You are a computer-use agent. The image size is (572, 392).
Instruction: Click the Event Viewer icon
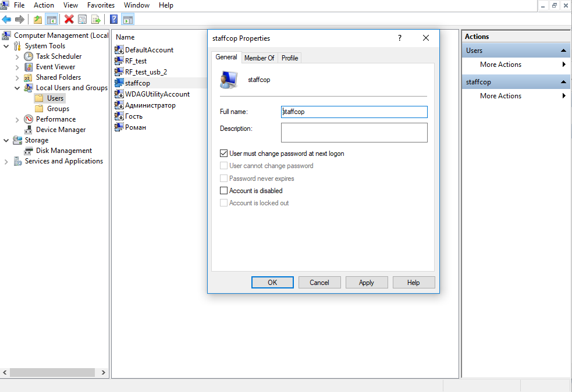[x=29, y=67]
